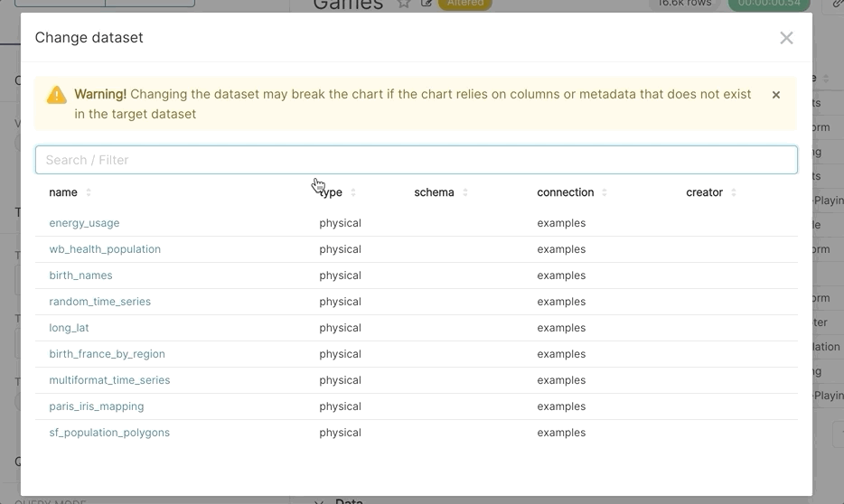Focus the Search / Filter field
Viewport: 844px width, 504px height.
pos(416,160)
